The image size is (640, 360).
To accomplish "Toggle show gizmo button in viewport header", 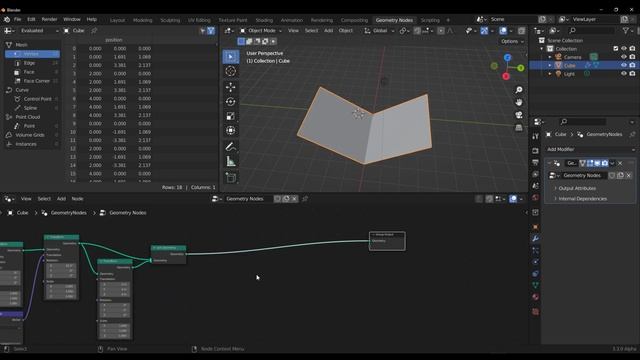I will [x=484, y=31].
